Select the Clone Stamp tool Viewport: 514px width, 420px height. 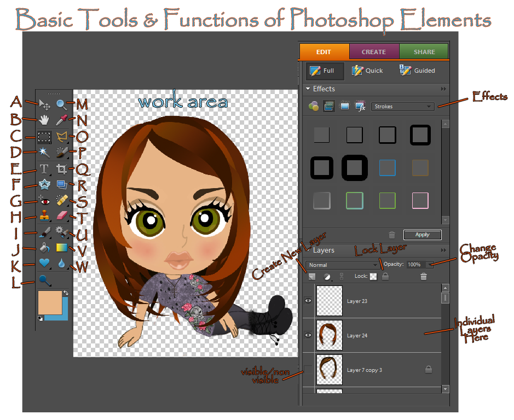[x=44, y=216]
